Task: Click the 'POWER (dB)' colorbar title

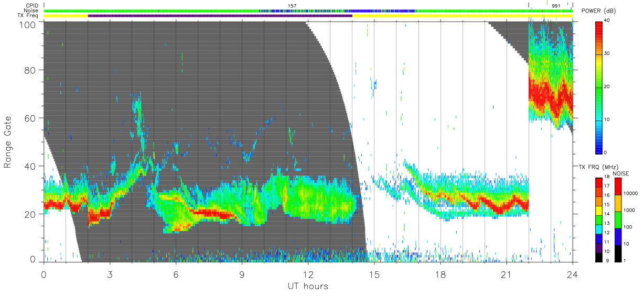Action: [x=599, y=11]
